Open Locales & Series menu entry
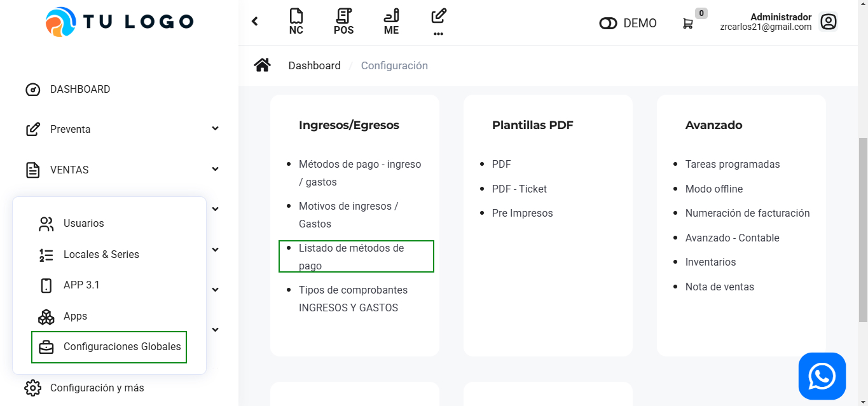This screenshot has height=406, width=868. 101,254
